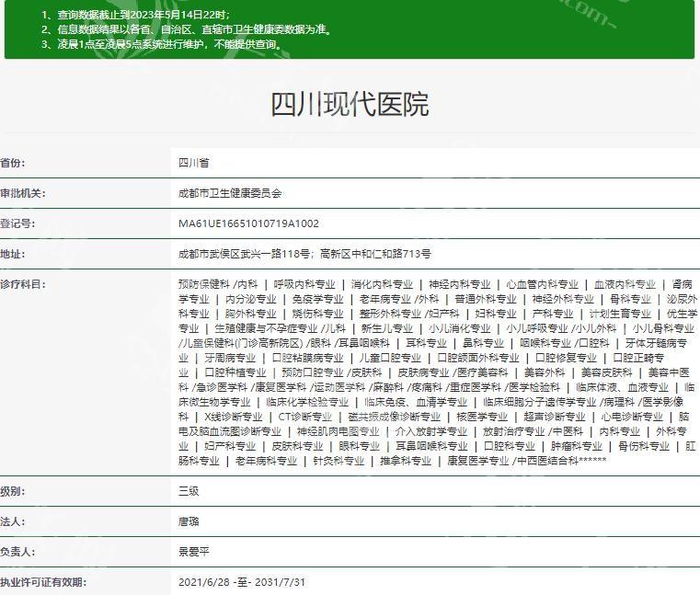Click the hospital title 四川现代医院
Screen dimensions: 700x595
(350, 104)
